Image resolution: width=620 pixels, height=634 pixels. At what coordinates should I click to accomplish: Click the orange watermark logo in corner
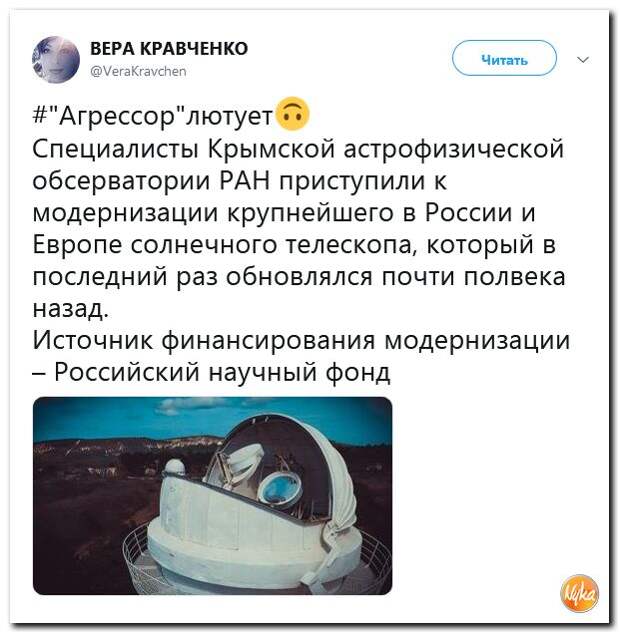pyautogui.click(x=580, y=594)
